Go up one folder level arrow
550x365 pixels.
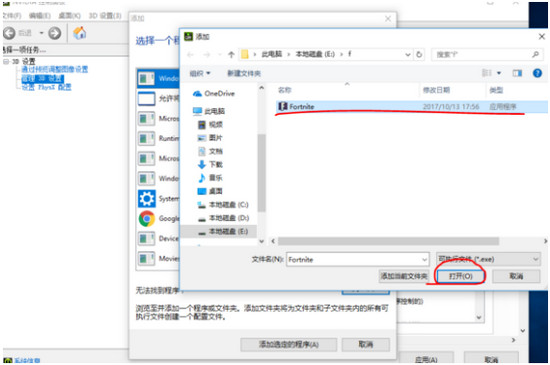(231, 54)
